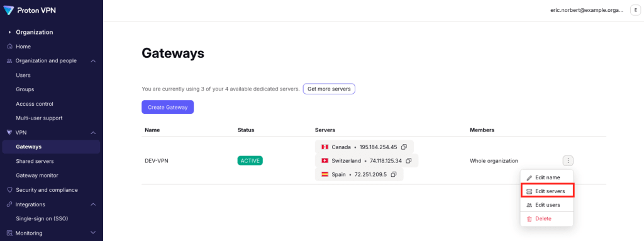Viewport: 644px width, 241px height.
Task: Click the Members column header
Action: (482, 130)
